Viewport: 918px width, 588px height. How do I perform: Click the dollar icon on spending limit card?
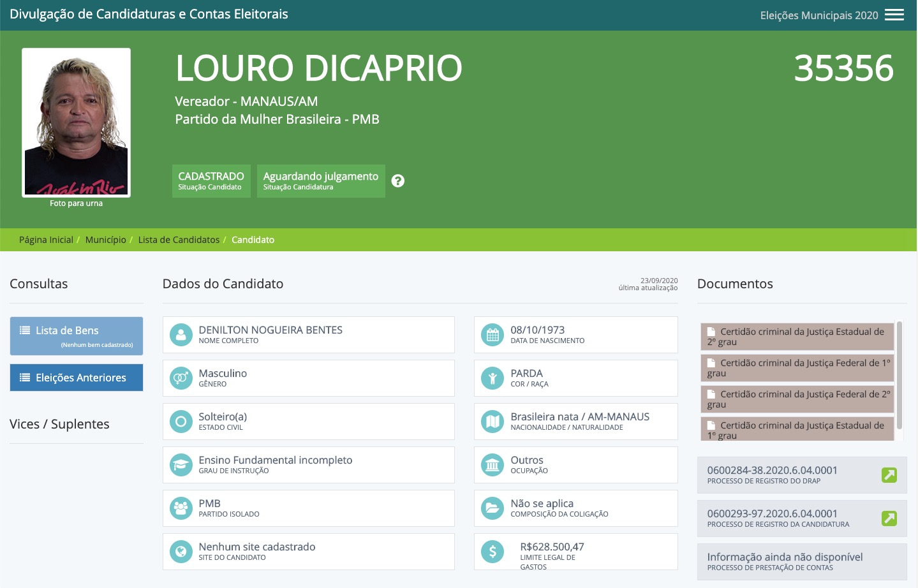(x=492, y=551)
